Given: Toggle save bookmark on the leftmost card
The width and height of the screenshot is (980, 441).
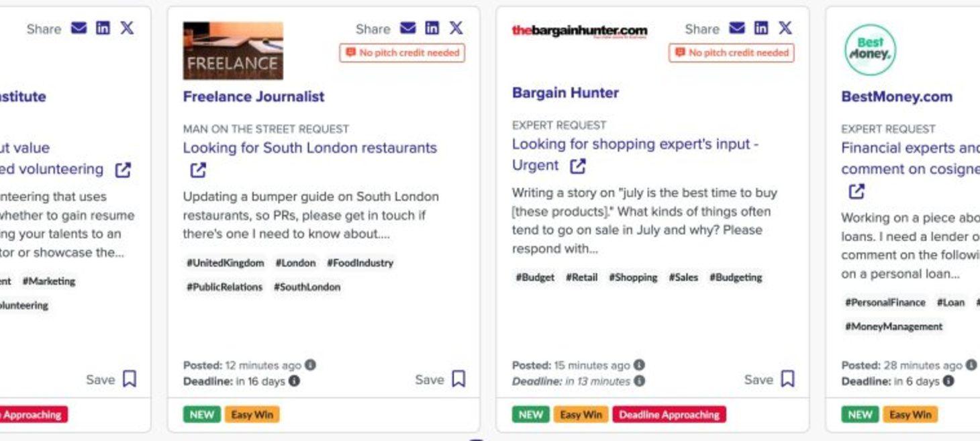Looking at the screenshot, I should click(130, 379).
